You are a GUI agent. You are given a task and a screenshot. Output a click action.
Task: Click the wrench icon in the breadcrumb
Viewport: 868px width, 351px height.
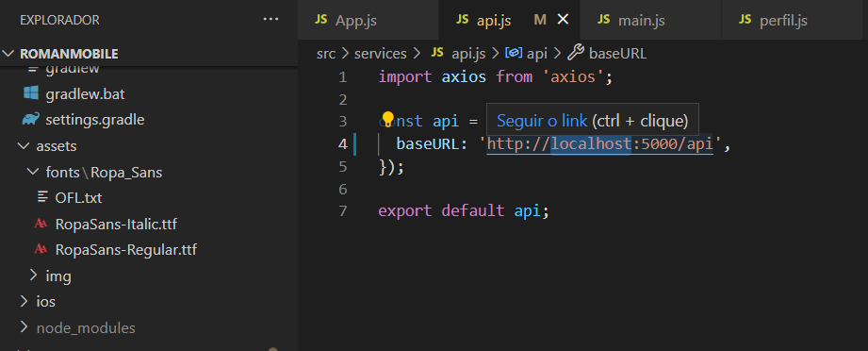click(x=576, y=53)
